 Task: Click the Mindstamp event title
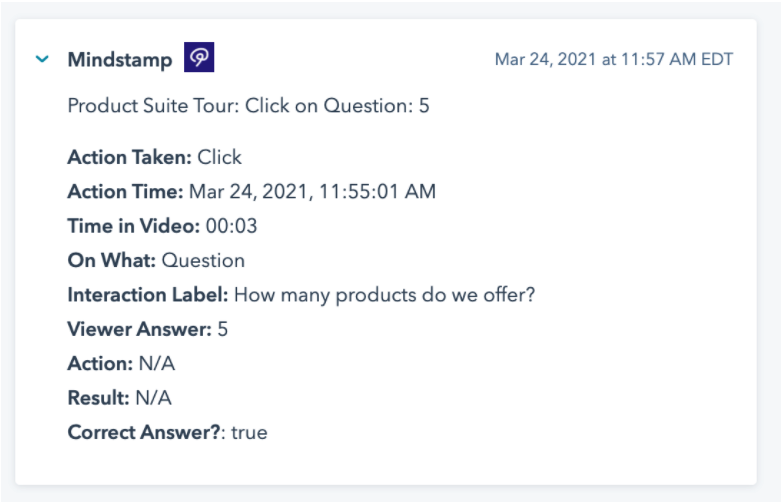pos(119,60)
